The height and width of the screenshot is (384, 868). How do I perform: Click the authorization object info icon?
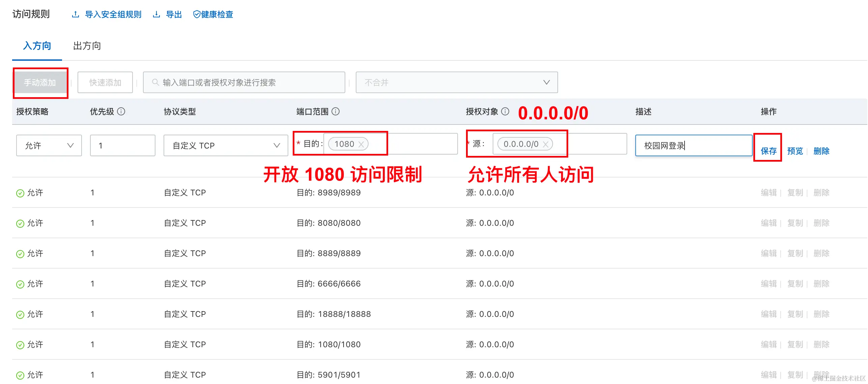(505, 111)
